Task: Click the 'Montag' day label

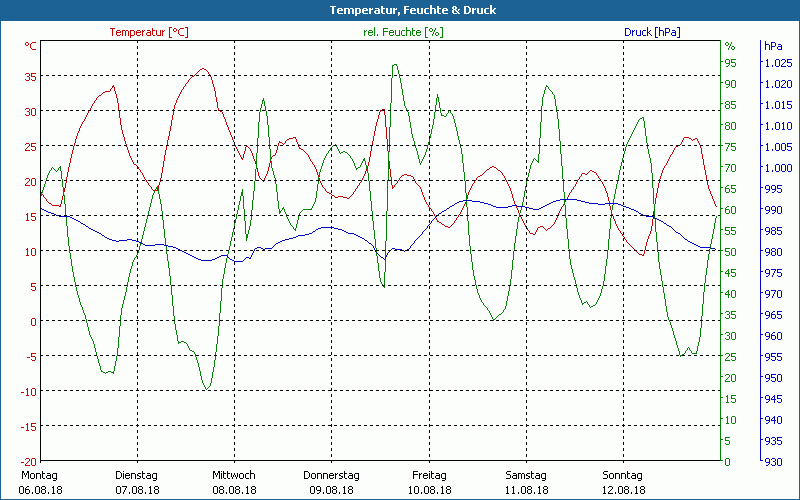Action: (39, 476)
